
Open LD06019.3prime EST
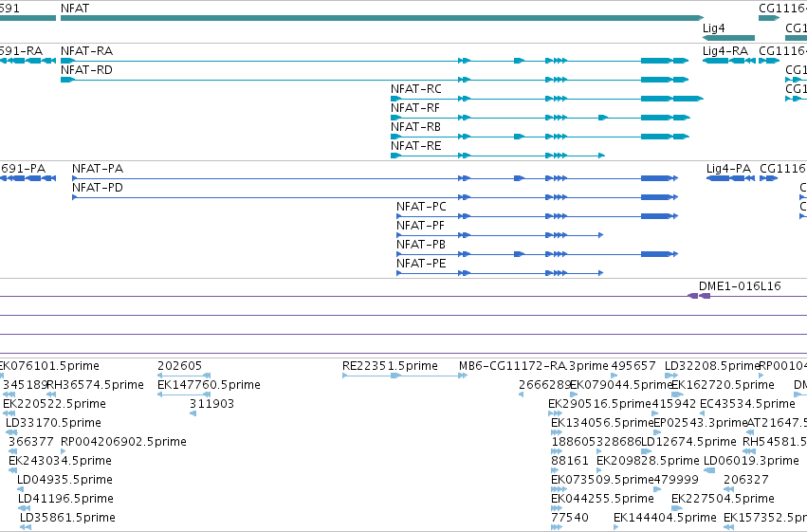click(751, 461)
